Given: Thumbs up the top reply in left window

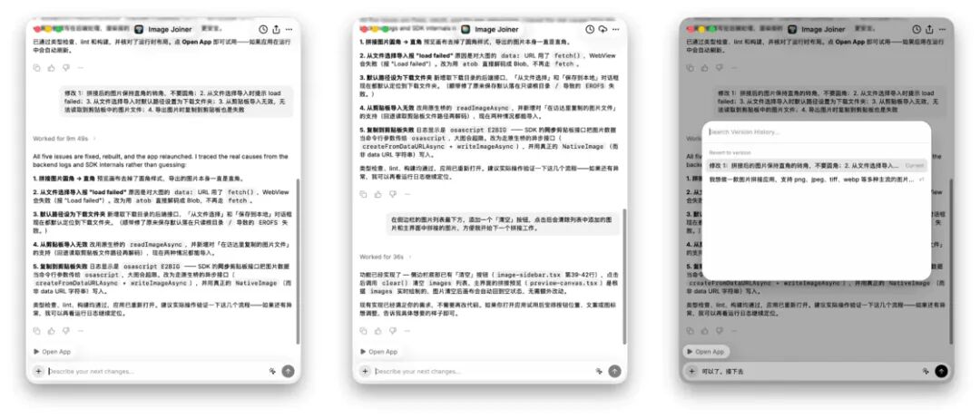Looking at the screenshot, I should (x=51, y=67).
